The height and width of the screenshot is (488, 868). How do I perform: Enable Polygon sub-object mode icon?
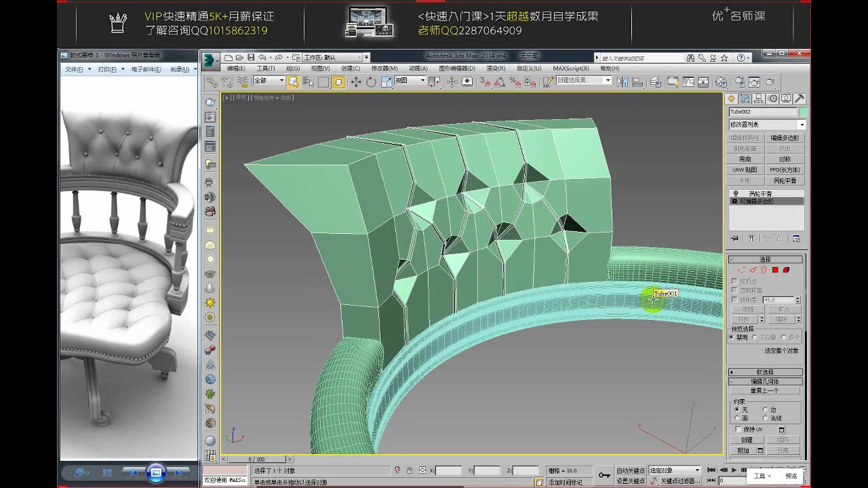coord(775,269)
